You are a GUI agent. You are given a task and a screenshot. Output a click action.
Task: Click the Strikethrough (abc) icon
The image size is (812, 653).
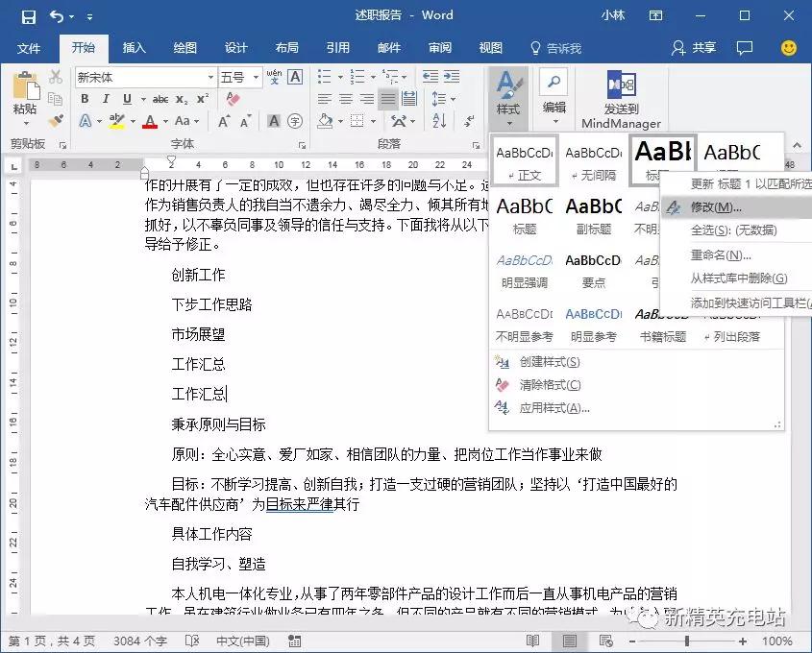tap(159, 99)
